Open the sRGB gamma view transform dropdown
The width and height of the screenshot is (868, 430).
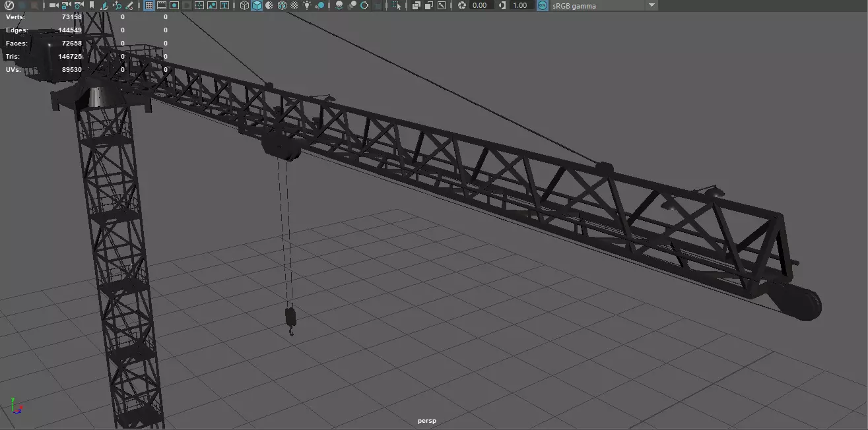[x=603, y=5]
